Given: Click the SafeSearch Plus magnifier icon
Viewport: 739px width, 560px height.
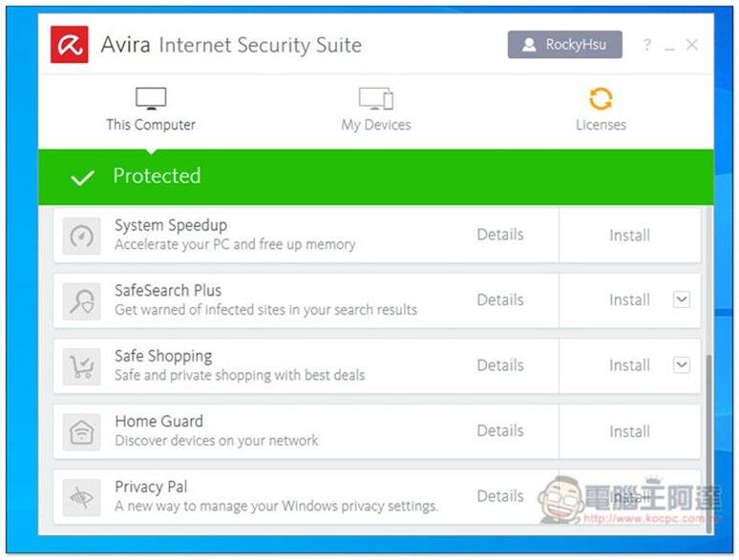Looking at the screenshot, I should click(81, 301).
